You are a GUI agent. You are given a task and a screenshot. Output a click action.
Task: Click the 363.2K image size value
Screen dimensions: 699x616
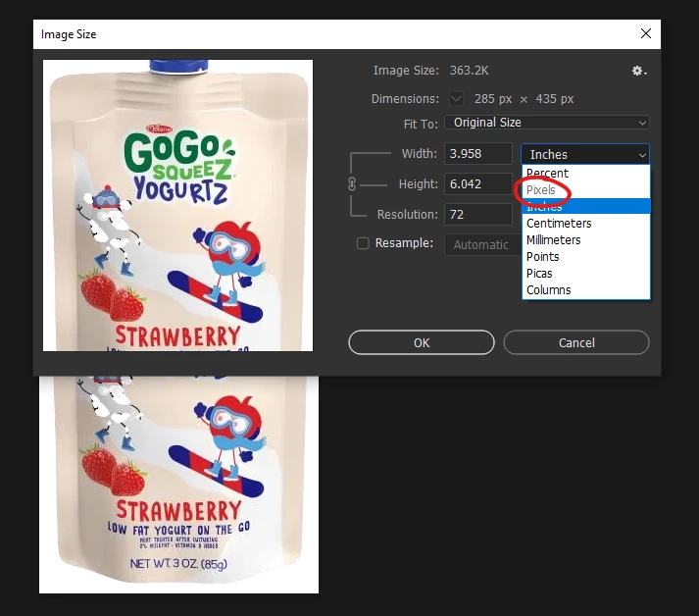[469, 71]
